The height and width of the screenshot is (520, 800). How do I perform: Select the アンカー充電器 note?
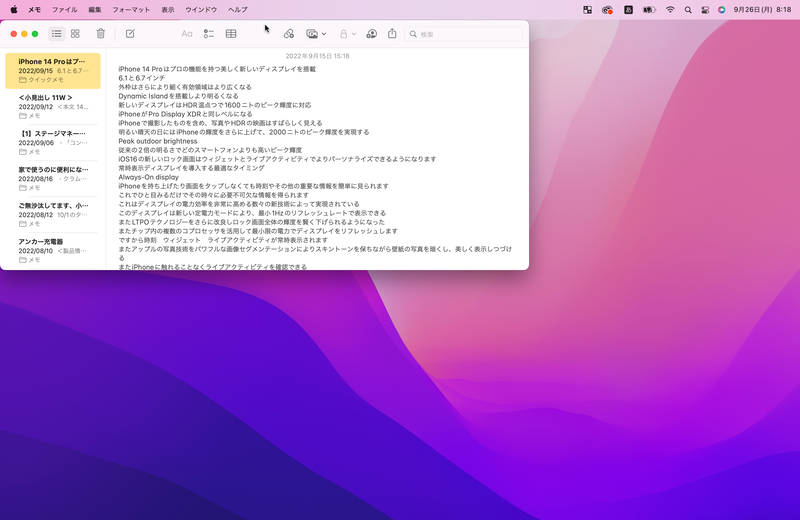coord(53,251)
